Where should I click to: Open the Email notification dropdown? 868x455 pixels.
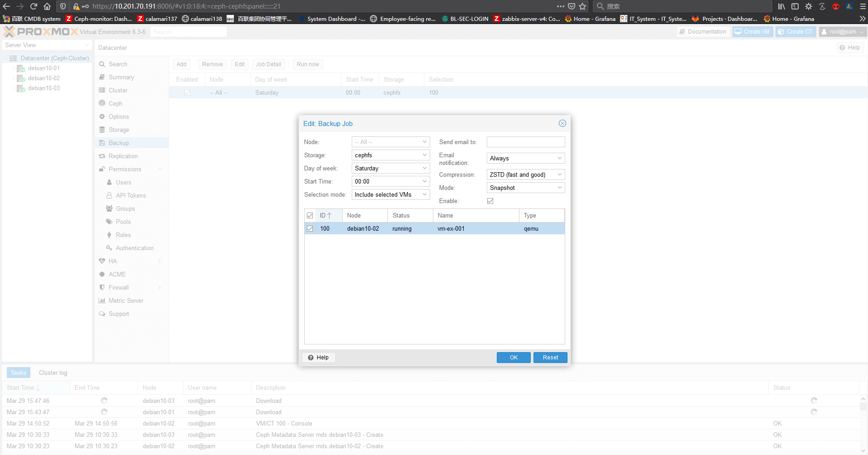pos(560,159)
